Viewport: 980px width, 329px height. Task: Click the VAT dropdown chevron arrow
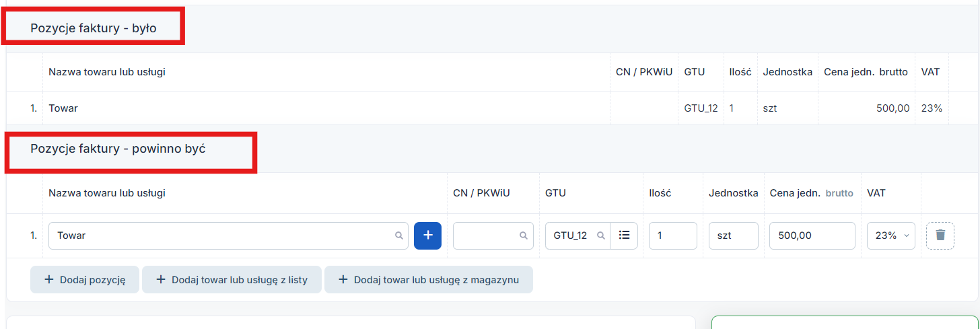tap(905, 236)
